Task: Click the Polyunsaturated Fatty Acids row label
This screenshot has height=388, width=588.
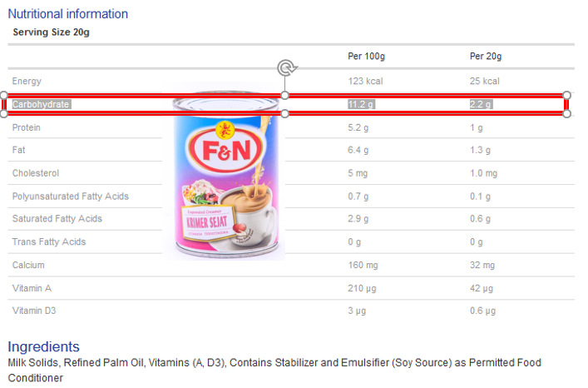Action: tap(71, 196)
